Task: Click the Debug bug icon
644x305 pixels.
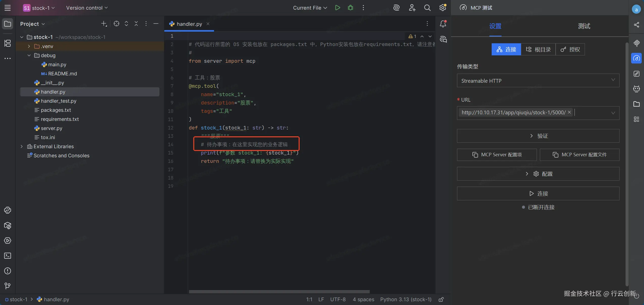Action: (x=350, y=8)
